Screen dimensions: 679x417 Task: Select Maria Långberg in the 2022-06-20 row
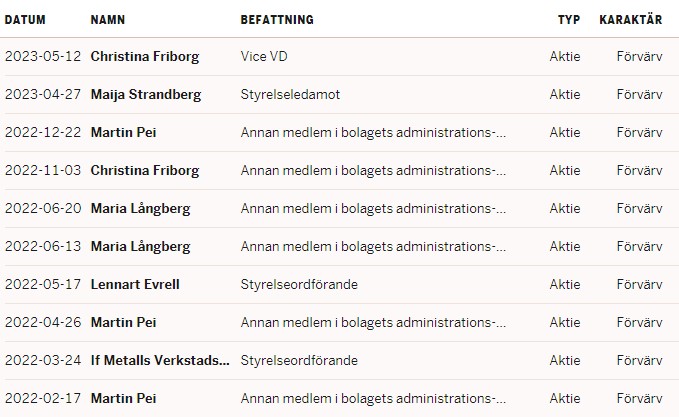click(x=140, y=209)
